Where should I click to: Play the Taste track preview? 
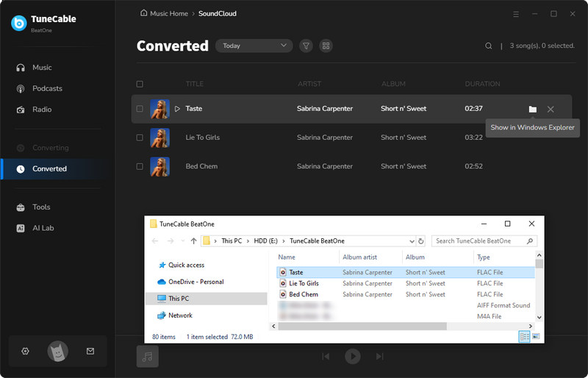(177, 109)
